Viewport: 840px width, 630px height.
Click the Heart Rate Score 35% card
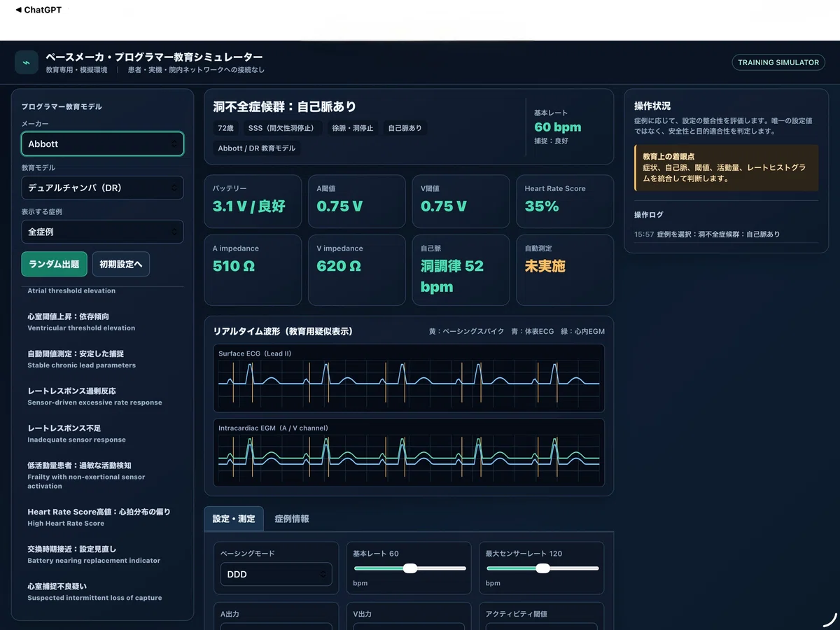click(565, 201)
